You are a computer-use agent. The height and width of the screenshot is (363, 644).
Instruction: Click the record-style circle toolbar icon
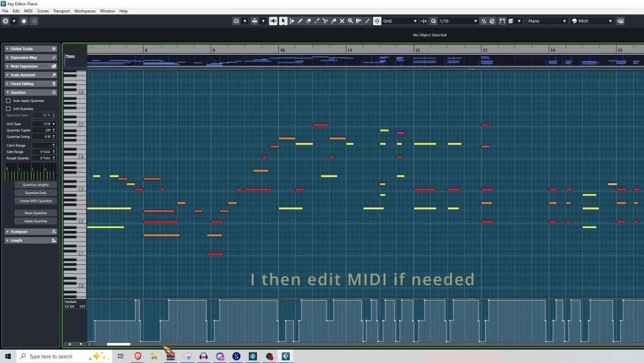pos(24,21)
